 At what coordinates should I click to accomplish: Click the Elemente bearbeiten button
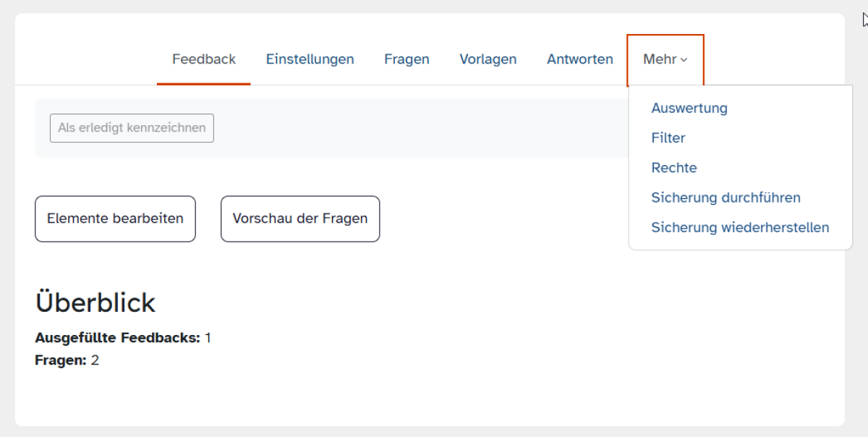coord(115,218)
